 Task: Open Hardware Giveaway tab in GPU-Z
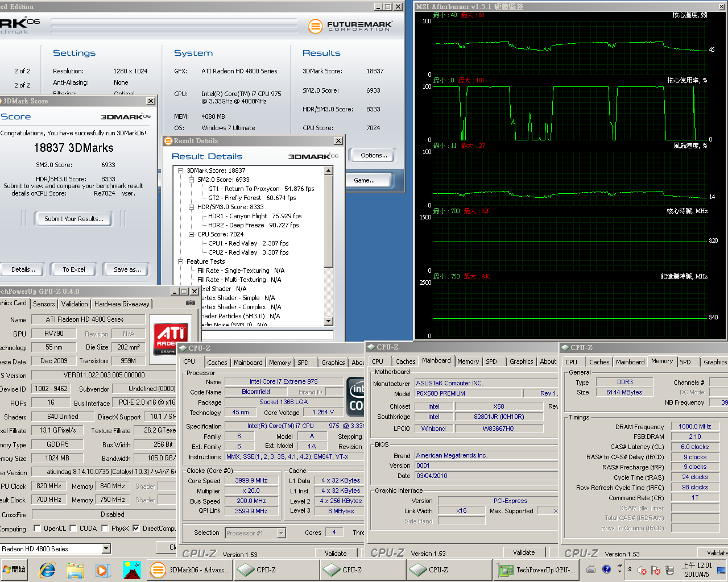point(122,304)
